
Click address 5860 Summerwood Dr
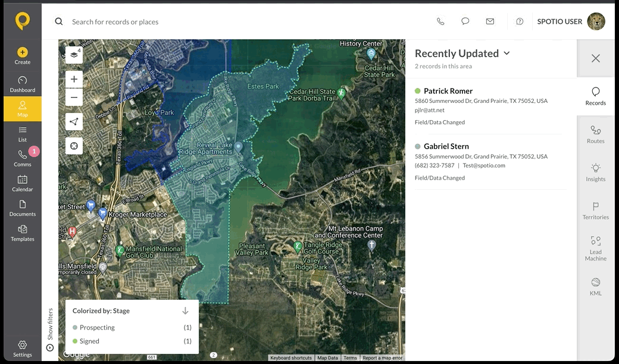(x=481, y=101)
